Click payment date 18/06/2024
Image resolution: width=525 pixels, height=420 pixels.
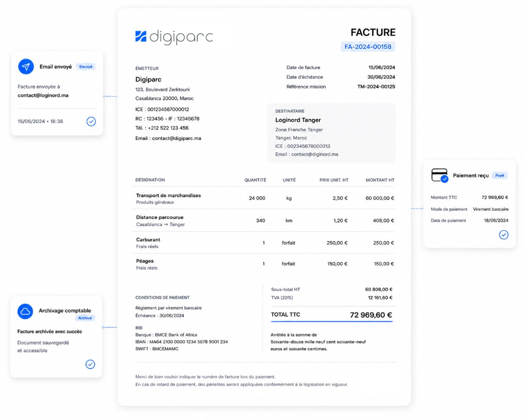(496, 221)
